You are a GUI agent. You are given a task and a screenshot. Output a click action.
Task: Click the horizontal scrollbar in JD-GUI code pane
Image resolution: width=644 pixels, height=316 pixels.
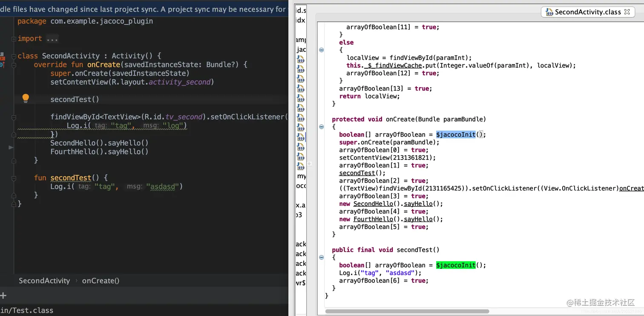(x=407, y=312)
